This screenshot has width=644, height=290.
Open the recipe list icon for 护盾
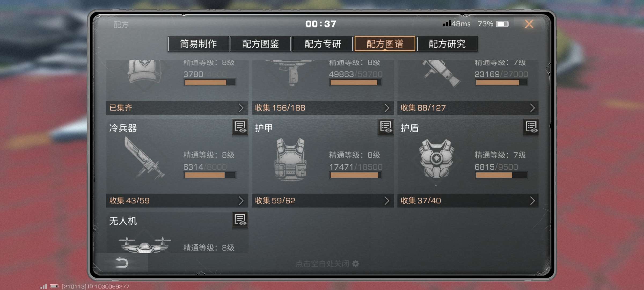531,127
